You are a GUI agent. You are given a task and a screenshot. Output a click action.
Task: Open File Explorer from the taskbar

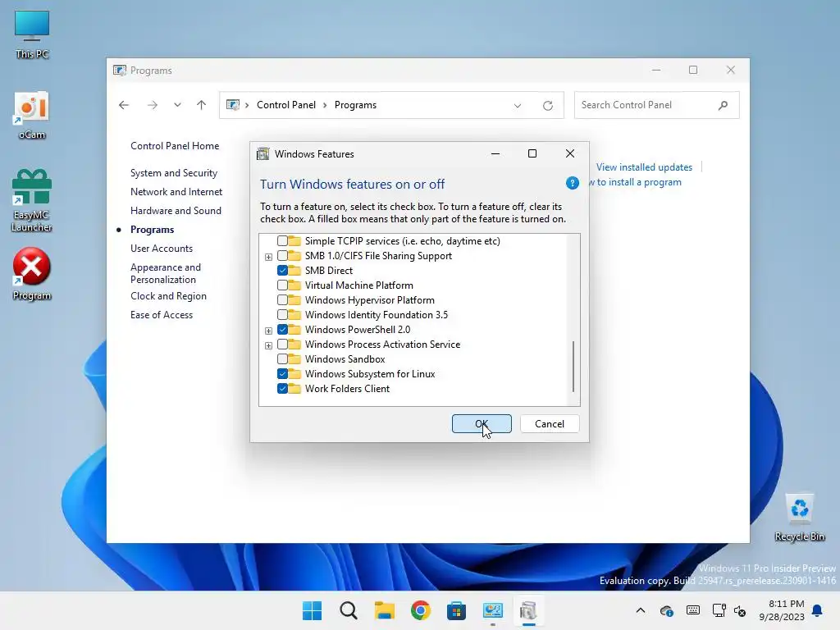point(384,610)
